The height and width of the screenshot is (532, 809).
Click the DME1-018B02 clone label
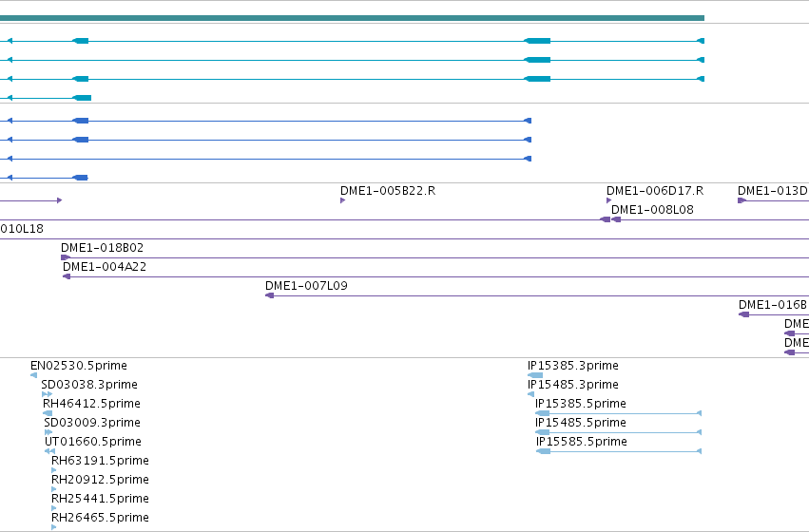pyautogui.click(x=102, y=248)
